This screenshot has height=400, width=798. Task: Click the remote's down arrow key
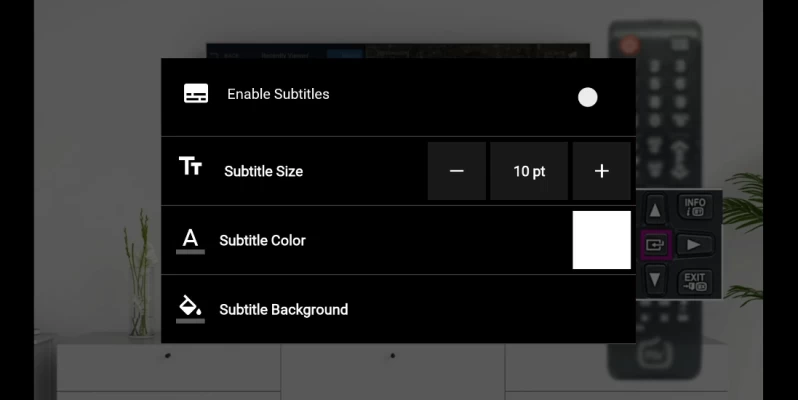tap(655, 279)
